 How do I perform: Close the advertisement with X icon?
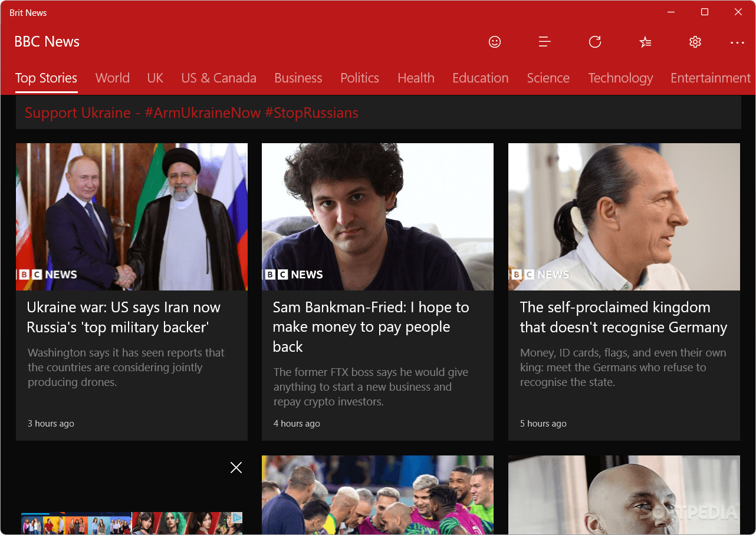(x=236, y=468)
